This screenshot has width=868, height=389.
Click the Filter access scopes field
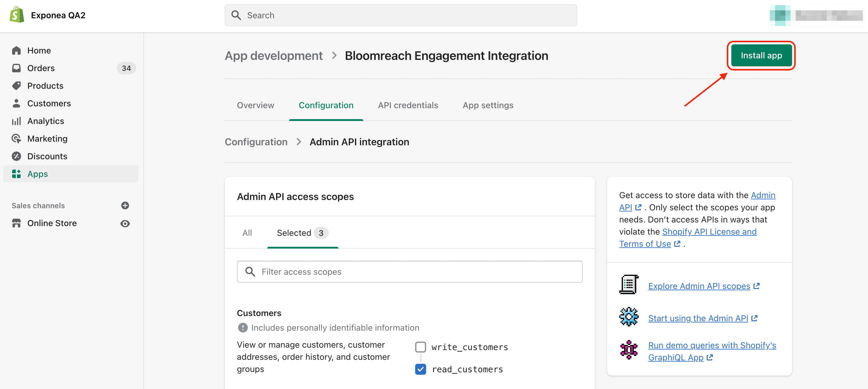tap(409, 272)
